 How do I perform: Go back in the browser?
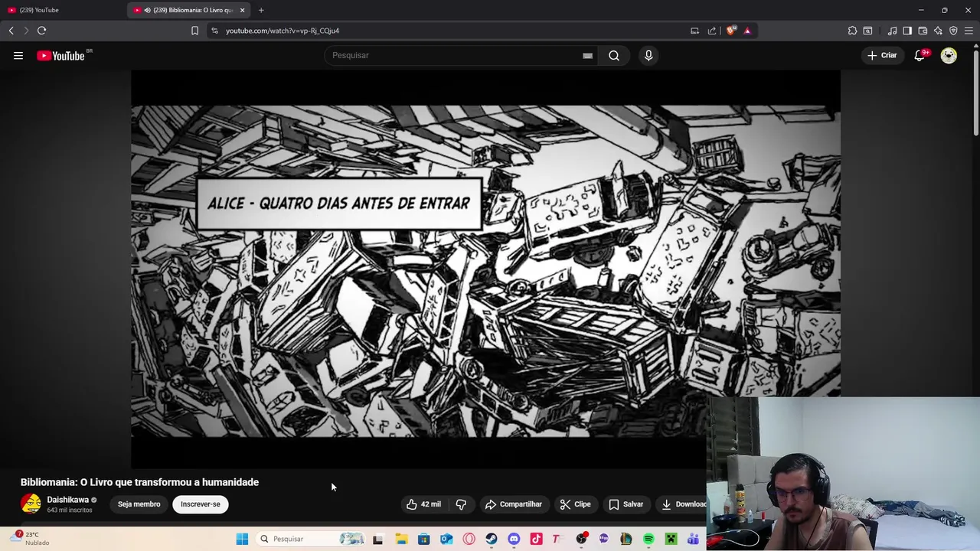click(11, 31)
